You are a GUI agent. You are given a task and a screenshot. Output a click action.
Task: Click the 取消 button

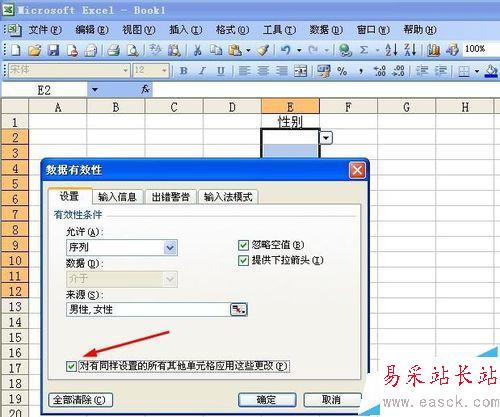click(332, 400)
